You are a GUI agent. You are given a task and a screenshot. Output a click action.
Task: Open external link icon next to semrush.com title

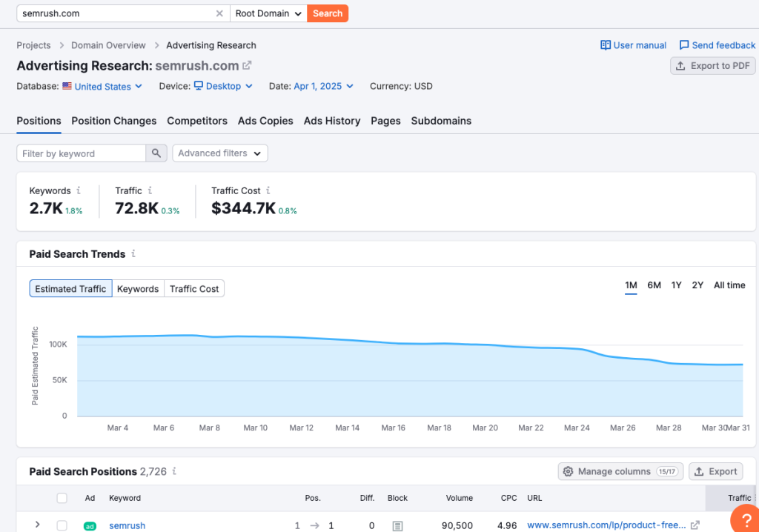[247, 65]
